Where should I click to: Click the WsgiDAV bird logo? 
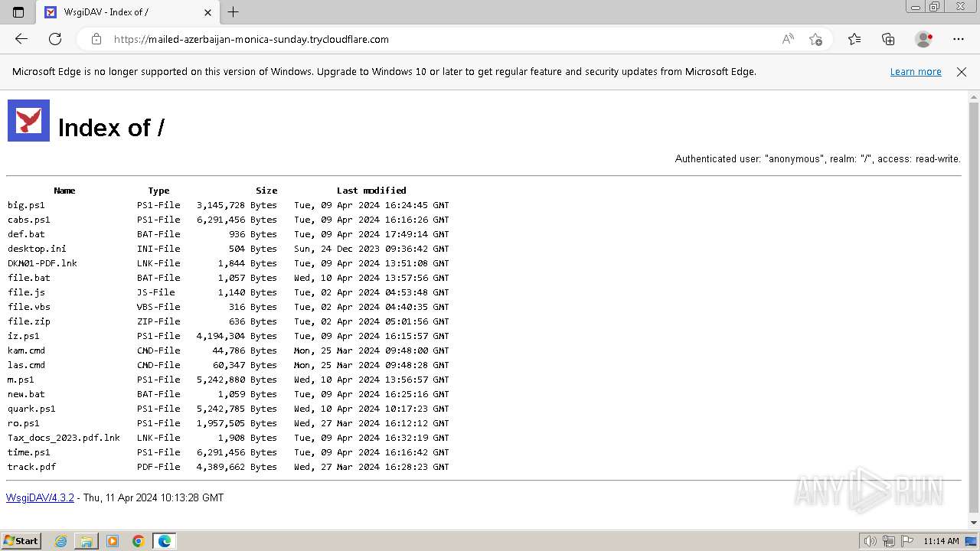[28, 120]
